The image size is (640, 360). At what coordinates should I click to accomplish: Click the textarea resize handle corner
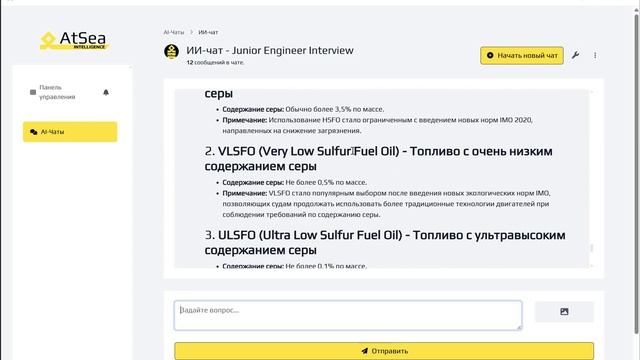click(x=520, y=327)
